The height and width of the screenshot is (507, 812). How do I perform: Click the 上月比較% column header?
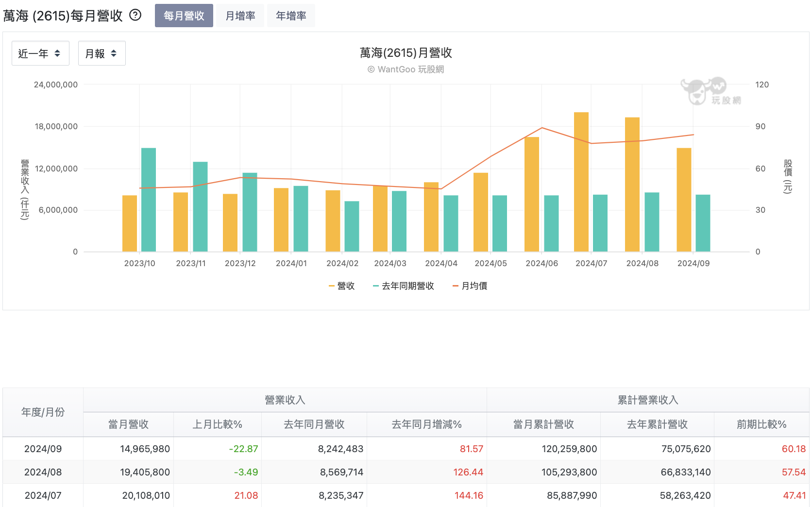click(217, 424)
